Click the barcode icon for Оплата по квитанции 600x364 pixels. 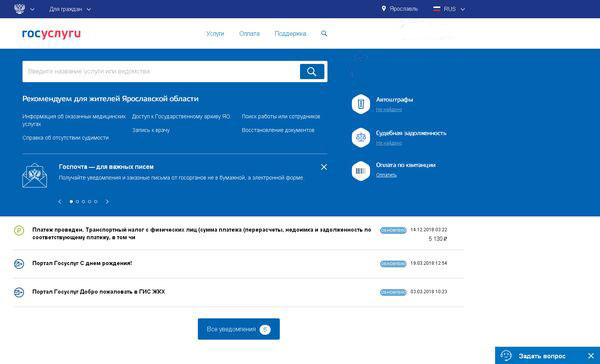[x=361, y=171]
